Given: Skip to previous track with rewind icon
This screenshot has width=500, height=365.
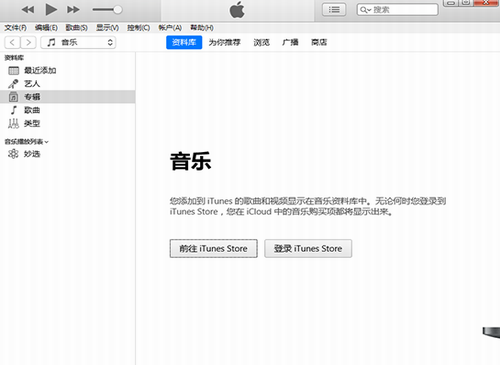Looking at the screenshot, I should coord(28,10).
